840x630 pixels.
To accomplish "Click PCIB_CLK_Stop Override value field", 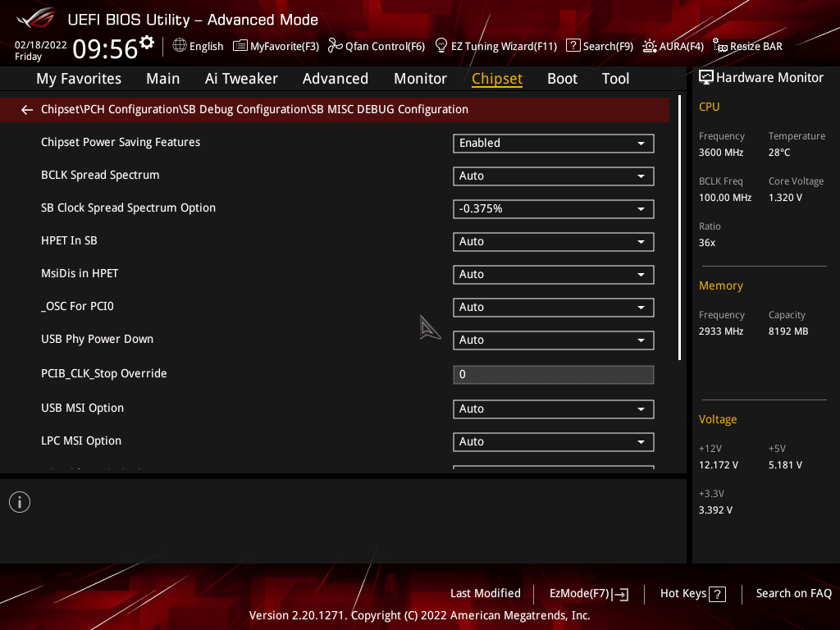I will [554, 374].
